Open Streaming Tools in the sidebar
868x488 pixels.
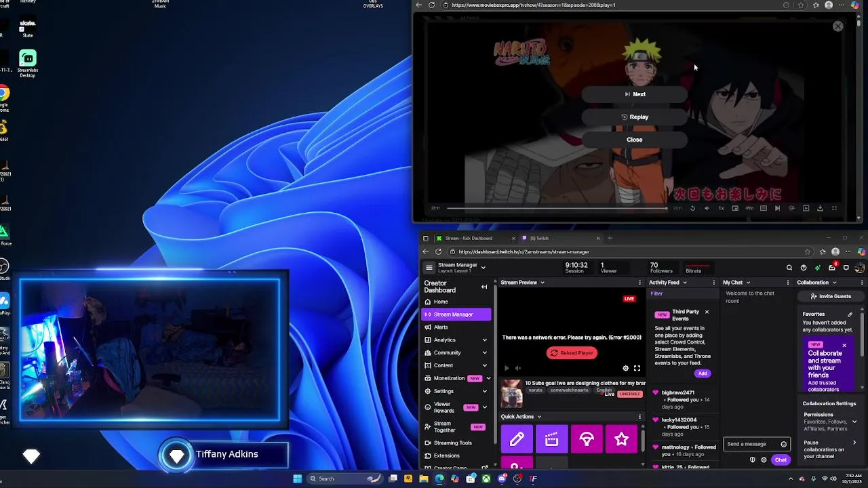pyautogui.click(x=456, y=443)
